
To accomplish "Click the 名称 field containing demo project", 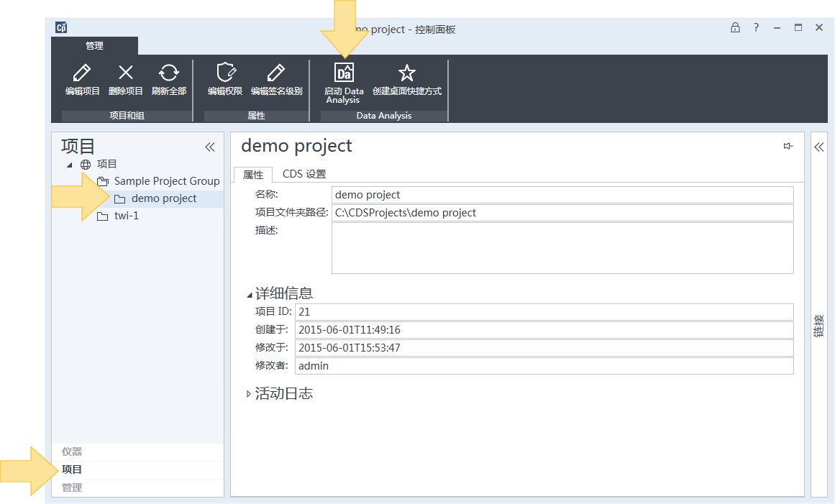I will click(562, 195).
